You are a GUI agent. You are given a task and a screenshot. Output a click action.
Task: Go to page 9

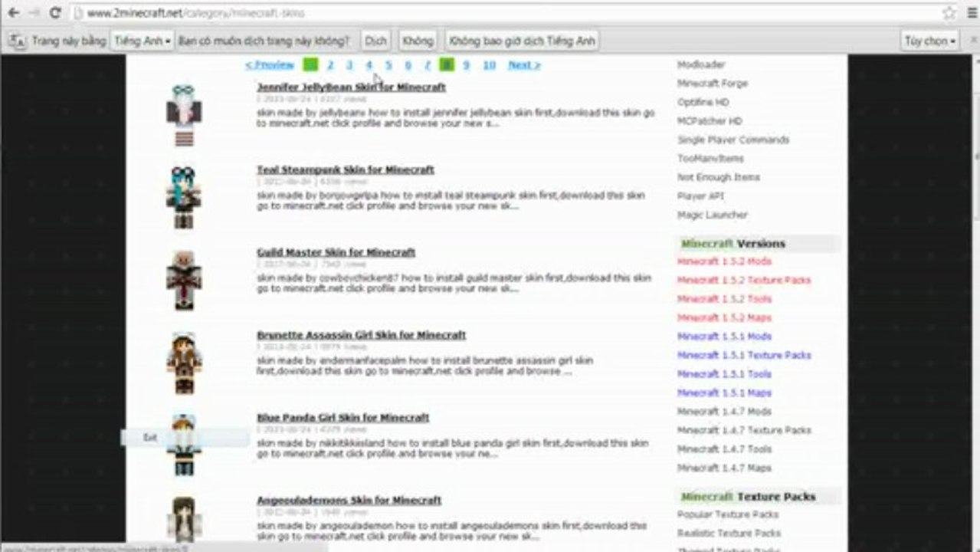click(466, 65)
